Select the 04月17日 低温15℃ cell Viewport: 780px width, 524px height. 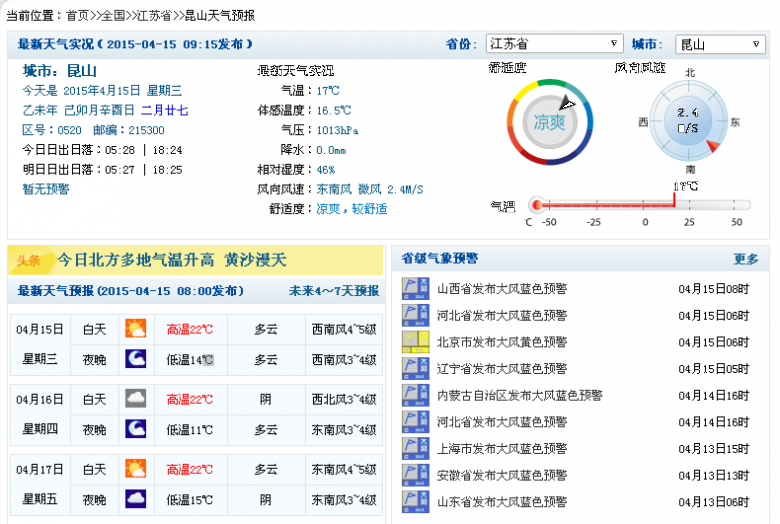tap(190, 500)
